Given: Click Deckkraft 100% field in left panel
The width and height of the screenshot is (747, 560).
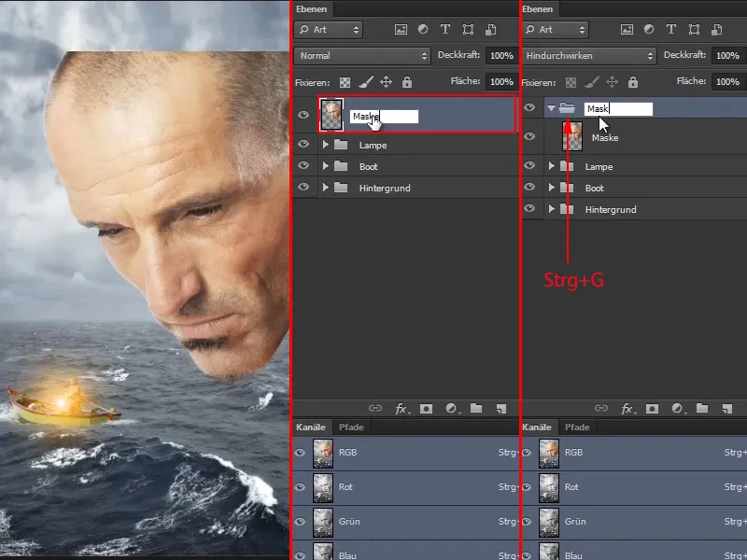Looking at the screenshot, I should (501, 56).
